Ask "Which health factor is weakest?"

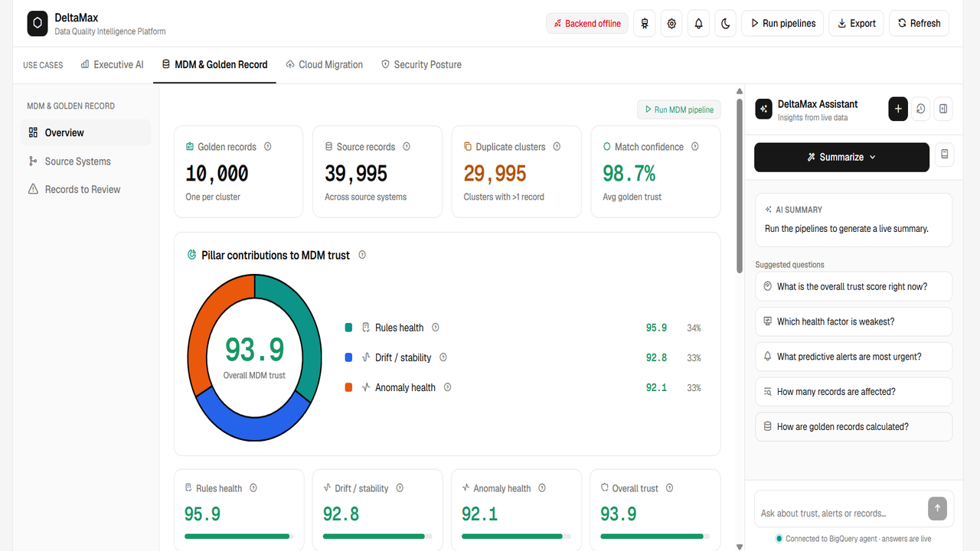pos(854,321)
